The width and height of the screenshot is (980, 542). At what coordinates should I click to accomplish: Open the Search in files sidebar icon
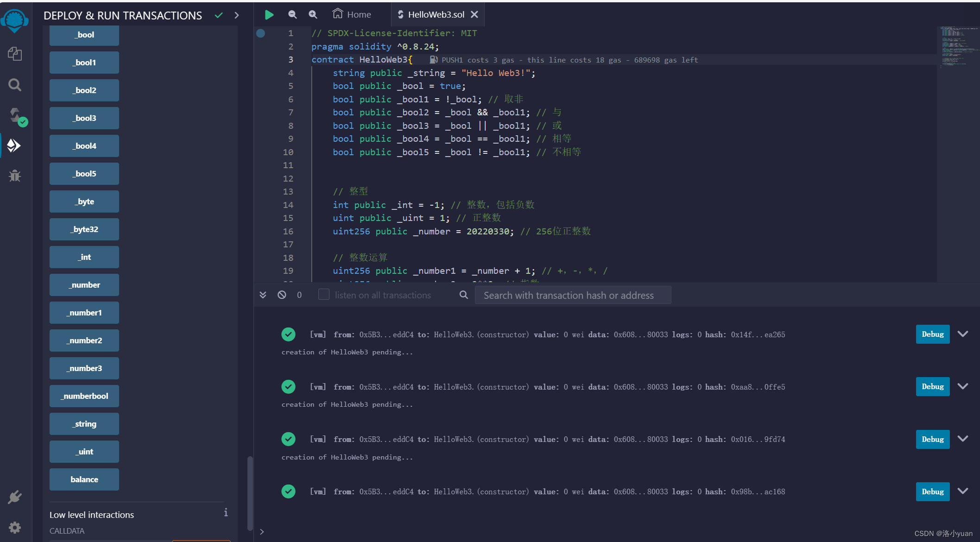pyautogui.click(x=15, y=85)
